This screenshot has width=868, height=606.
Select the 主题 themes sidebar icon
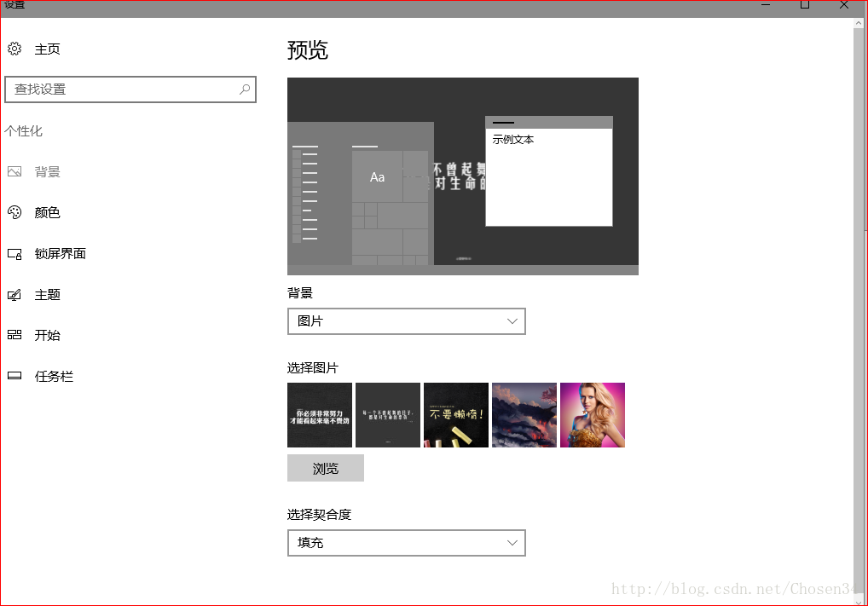(14, 294)
